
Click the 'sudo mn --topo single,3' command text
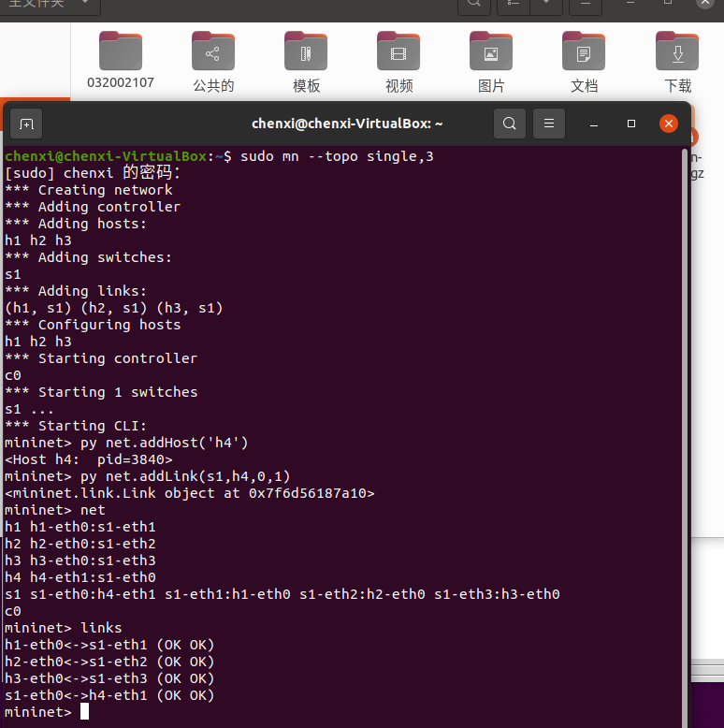point(337,156)
